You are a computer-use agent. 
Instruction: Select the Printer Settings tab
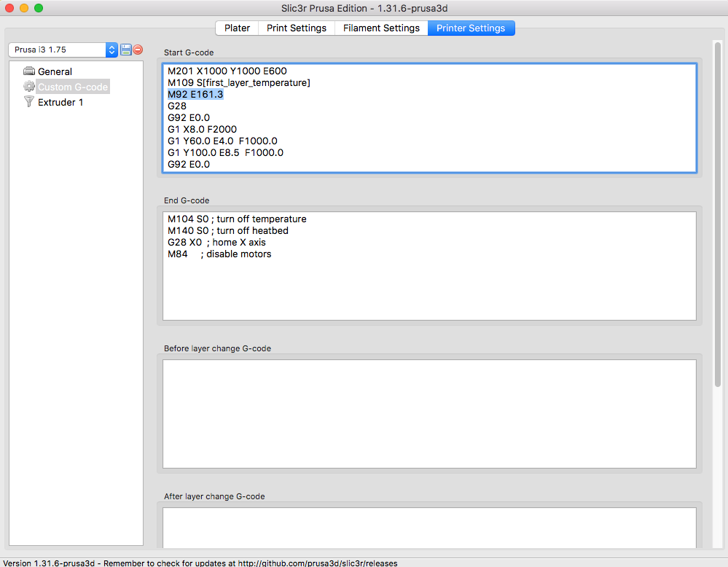[x=471, y=28]
